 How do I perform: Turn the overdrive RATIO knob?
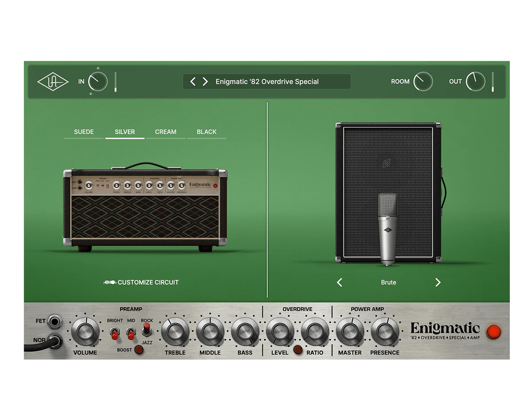pos(315,332)
